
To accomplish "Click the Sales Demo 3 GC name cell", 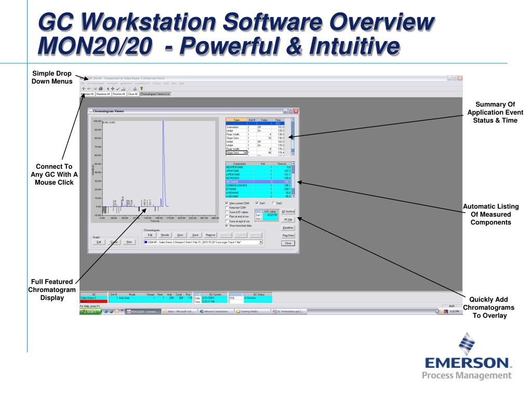I will [x=94, y=298].
